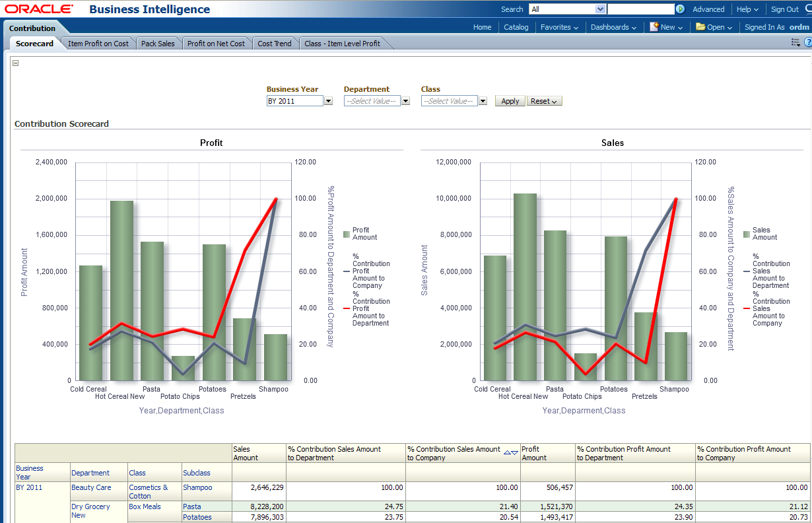Click the Reset button
This screenshot has height=523, width=812.
point(544,101)
